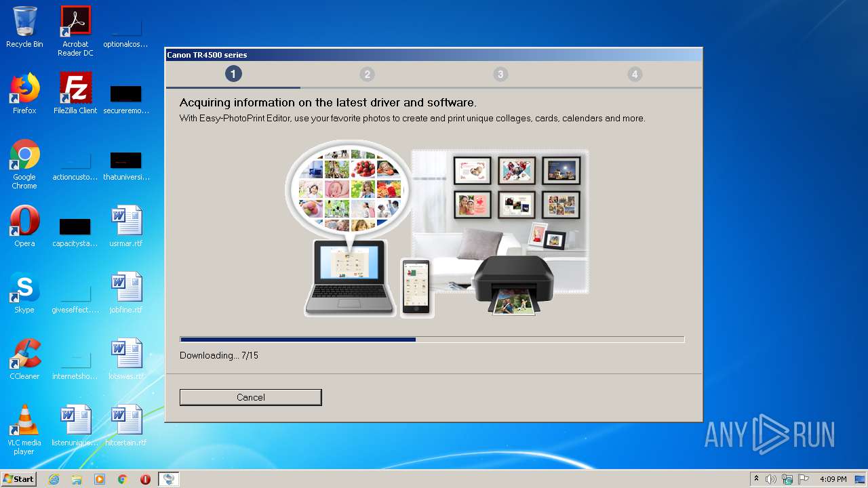
Task: Click 'Downloading... 7/15' status text
Action: [219, 355]
